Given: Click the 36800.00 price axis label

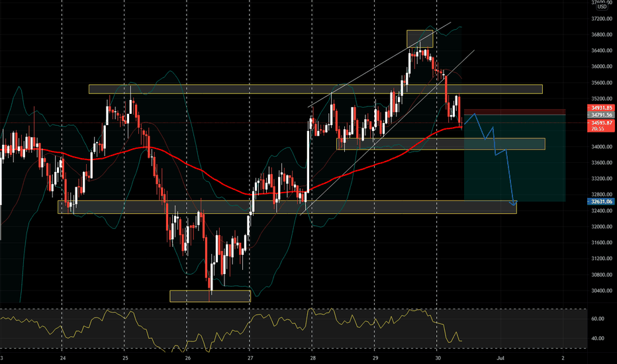Looking at the screenshot, I should click(x=602, y=34).
